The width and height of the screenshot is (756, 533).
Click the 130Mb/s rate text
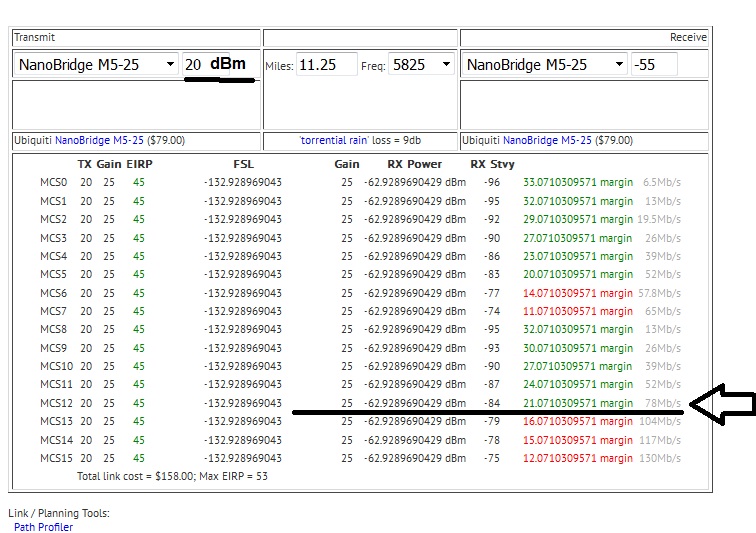coord(660,458)
